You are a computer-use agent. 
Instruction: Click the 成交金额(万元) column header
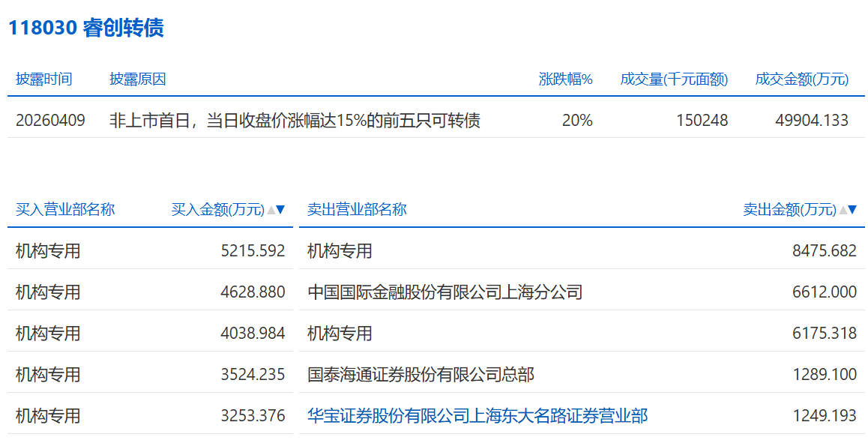point(801,79)
